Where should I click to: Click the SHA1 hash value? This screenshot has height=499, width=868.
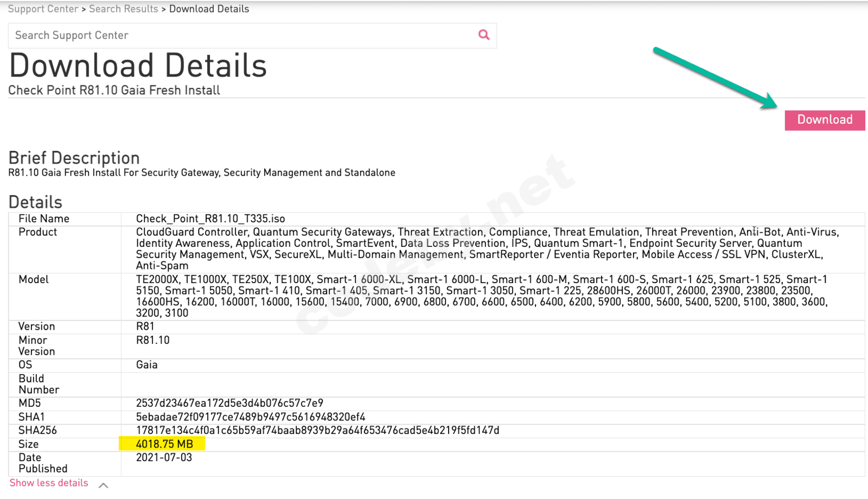[x=251, y=417]
